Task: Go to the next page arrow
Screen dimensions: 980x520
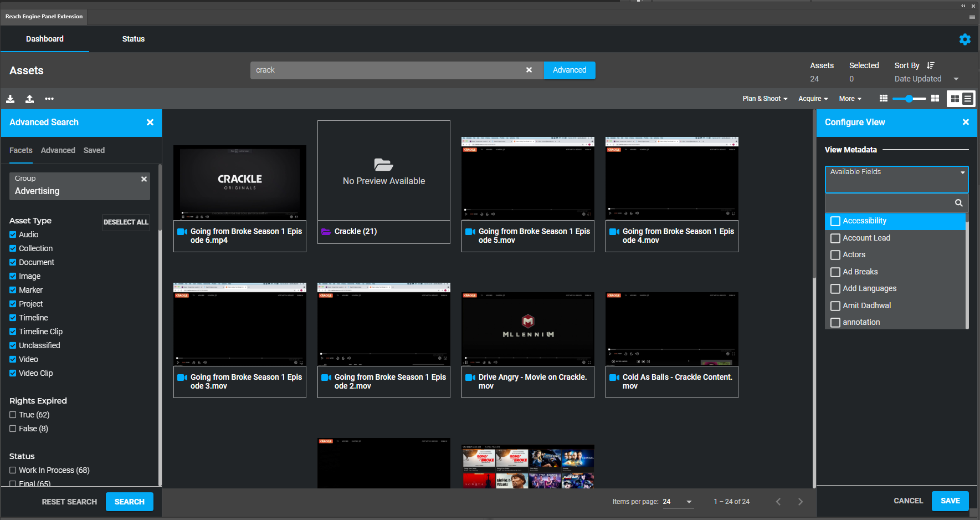Action: pyautogui.click(x=800, y=502)
